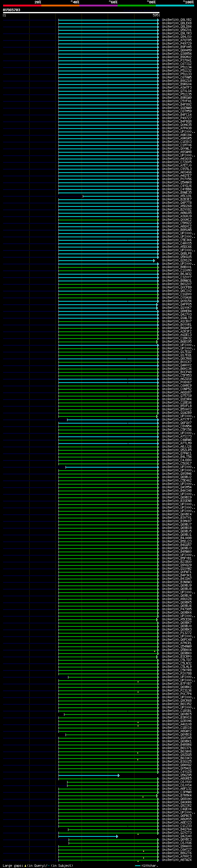197x868 pixels.
Task: Click the UniRef100_Q09154 entry
Action: pyautogui.click(x=176, y=301)
